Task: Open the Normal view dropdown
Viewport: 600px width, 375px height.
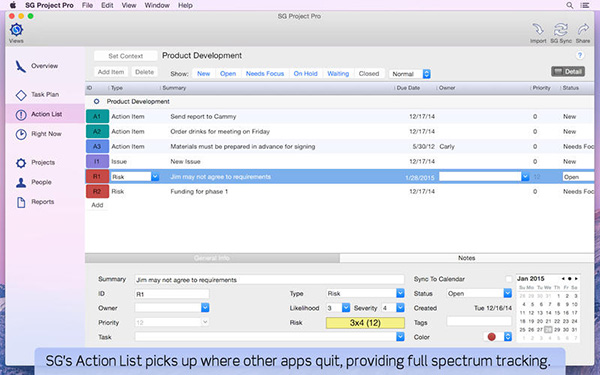Action: pyautogui.click(x=409, y=74)
